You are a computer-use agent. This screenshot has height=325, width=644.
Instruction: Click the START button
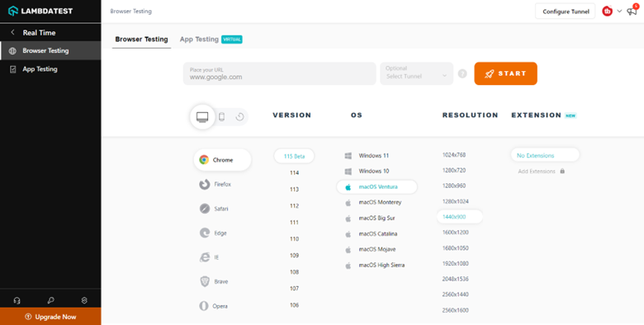(x=505, y=73)
